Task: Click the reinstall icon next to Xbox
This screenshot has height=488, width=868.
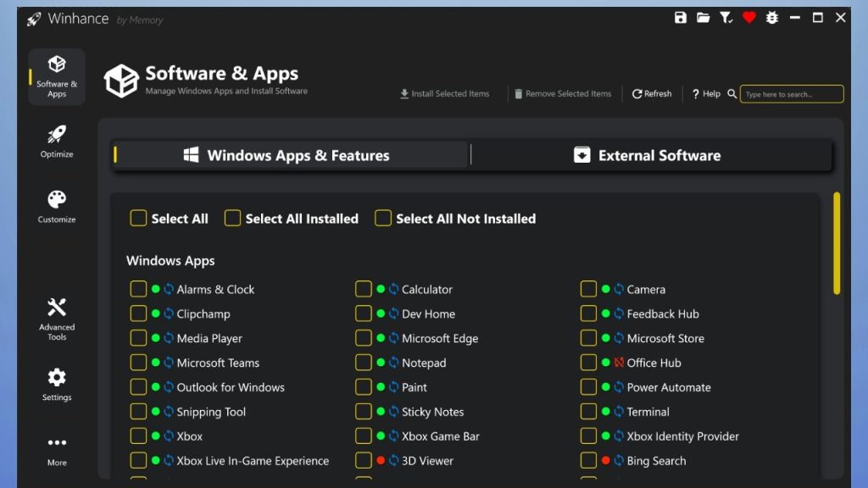Action: point(169,436)
